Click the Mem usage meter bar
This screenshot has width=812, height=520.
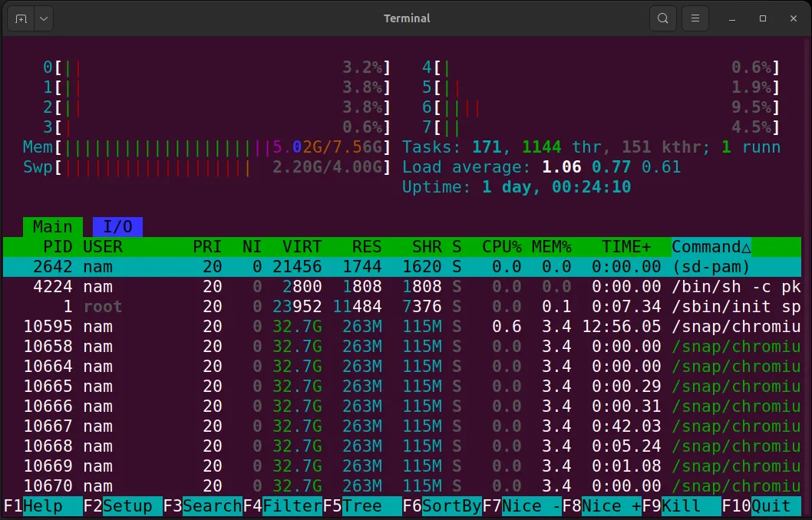(206, 147)
